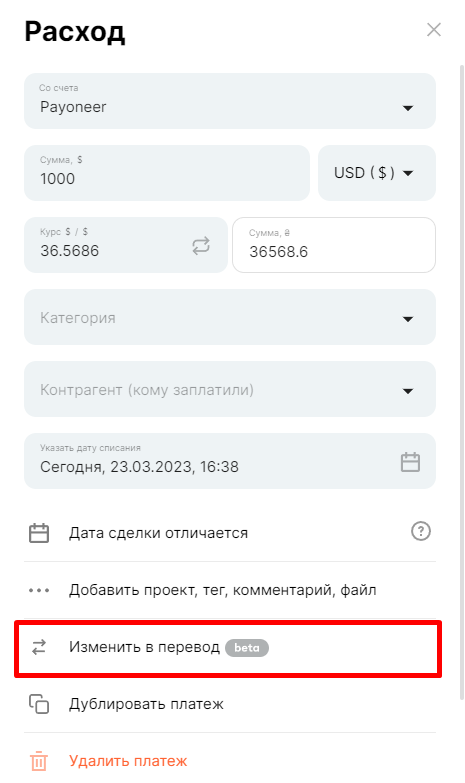Click Удалить платеж link
The width and height of the screenshot is (465, 783).
(128, 761)
